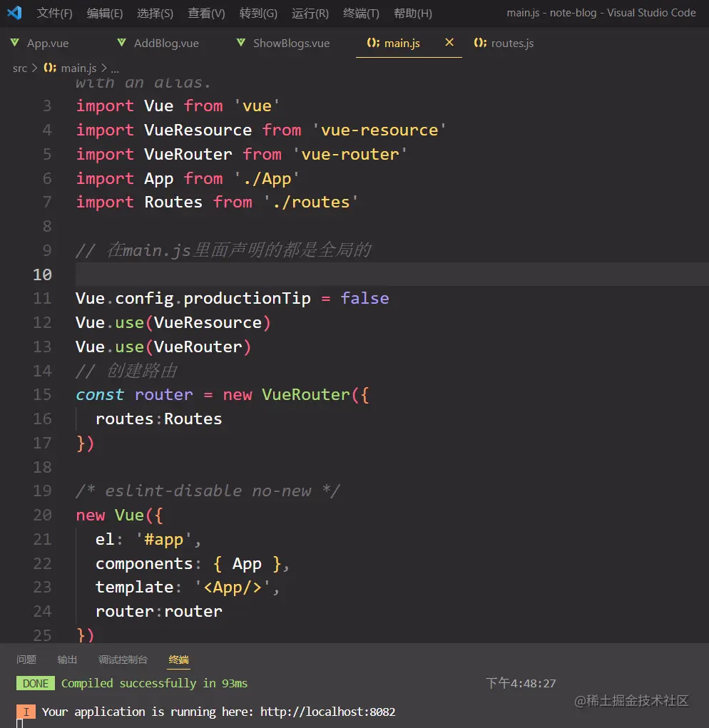Expand the breadcrumb chevron after src
Image resolution: width=709 pixels, height=728 pixels.
coord(34,68)
